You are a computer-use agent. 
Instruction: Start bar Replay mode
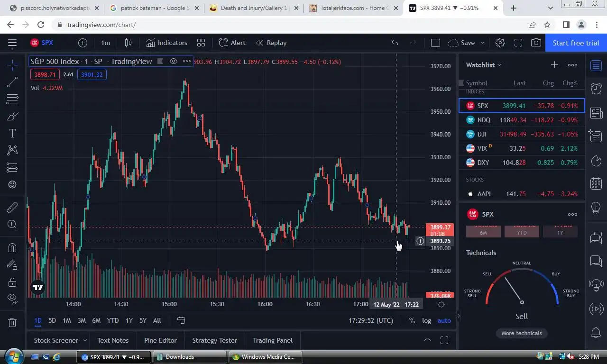(271, 43)
